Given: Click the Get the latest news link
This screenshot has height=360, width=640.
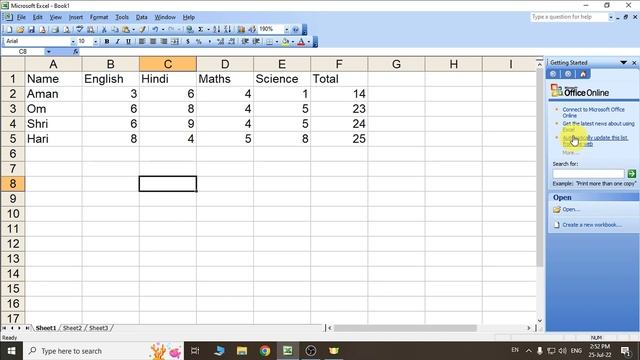Looking at the screenshot, I should [x=598, y=126].
